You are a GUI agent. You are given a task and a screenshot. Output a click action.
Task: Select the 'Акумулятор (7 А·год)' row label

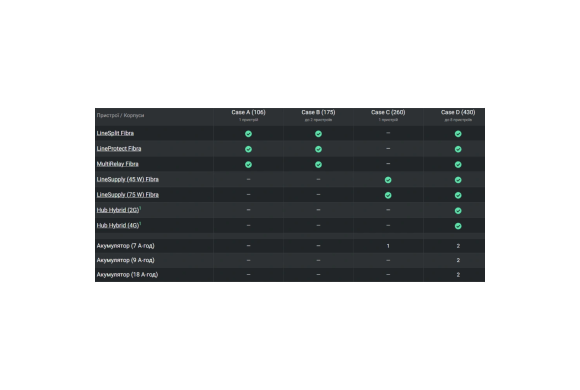click(125, 246)
